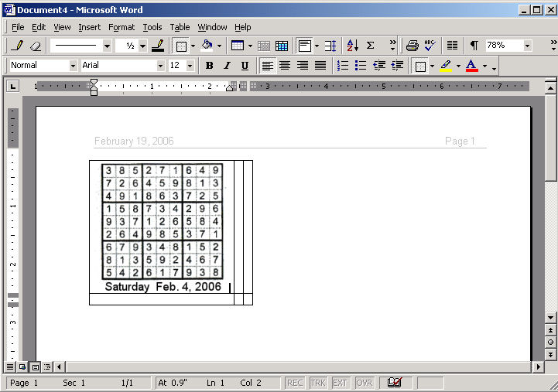Click the vertical scrollbar down arrow
The width and height of the screenshot is (558, 392).
click(550, 317)
